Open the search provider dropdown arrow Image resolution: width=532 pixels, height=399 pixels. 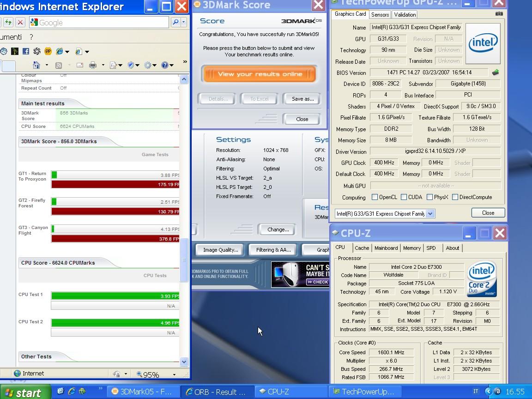click(x=183, y=22)
